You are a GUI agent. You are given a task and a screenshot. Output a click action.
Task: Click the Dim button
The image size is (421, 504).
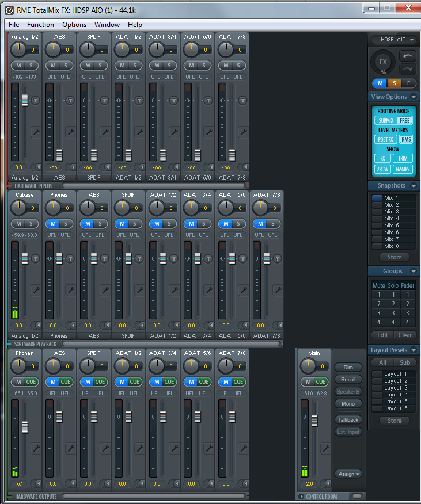[x=348, y=368]
